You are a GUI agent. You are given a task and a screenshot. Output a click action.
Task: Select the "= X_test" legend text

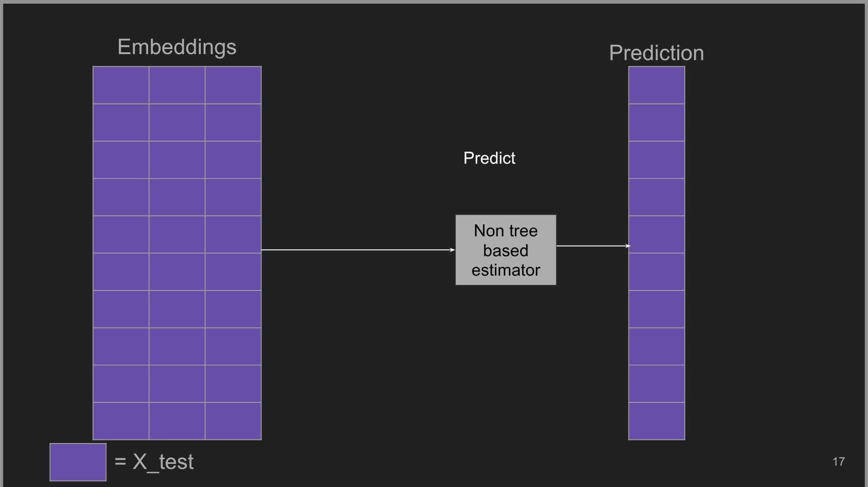click(x=154, y=462)
